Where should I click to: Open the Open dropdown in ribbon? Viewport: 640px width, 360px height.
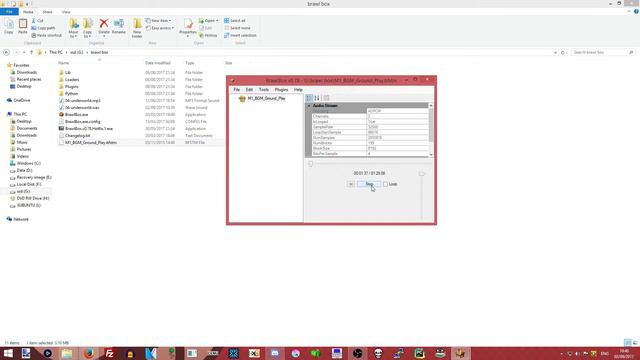pyautogui.click(x=209, y=20)
